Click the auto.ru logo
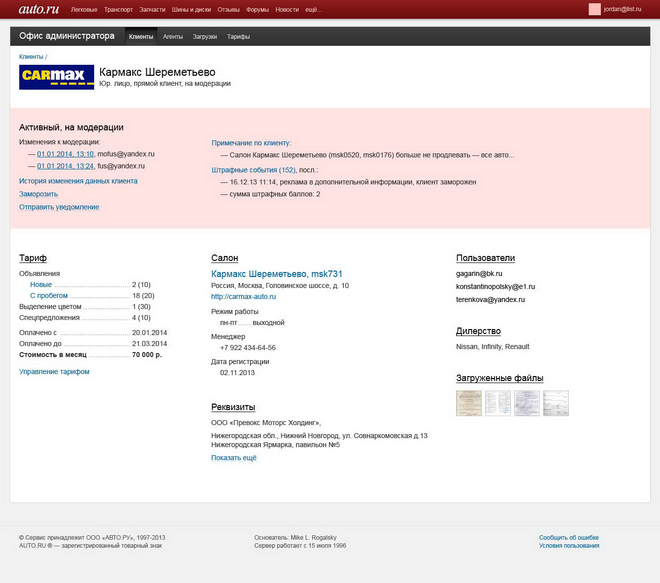Image resolution: width=660 pixels, height=583 pixels. pos(39,9)
